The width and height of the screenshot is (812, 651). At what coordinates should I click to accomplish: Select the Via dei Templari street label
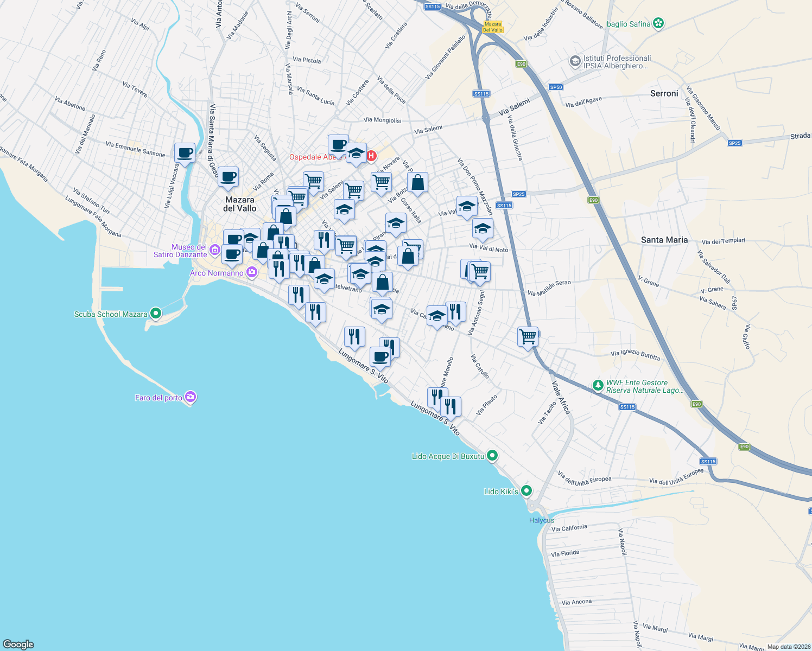pos(724,241)
